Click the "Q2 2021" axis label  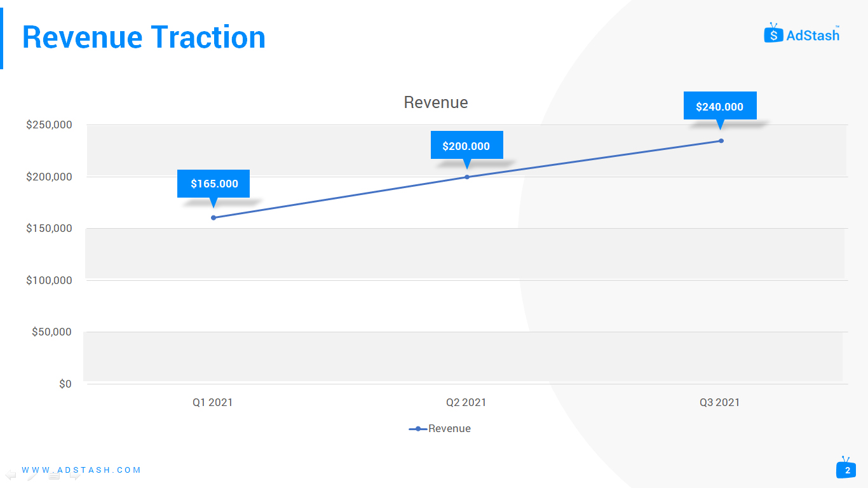pos(466,402)
